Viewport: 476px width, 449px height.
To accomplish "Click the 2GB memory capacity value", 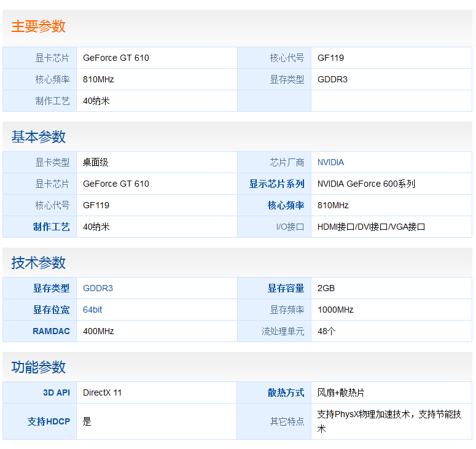I will (x=326, y=289).
